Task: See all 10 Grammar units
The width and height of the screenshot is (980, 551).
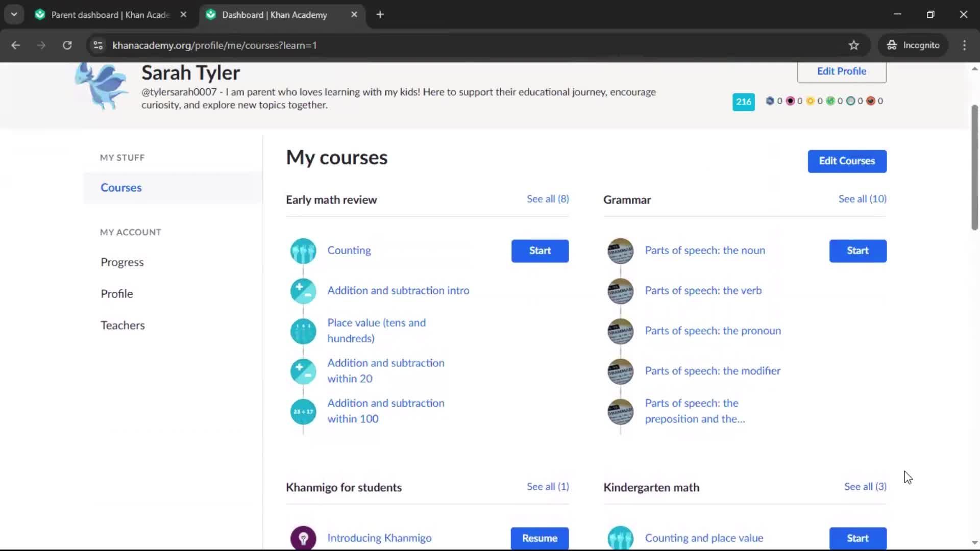Action: click(862, 199)
